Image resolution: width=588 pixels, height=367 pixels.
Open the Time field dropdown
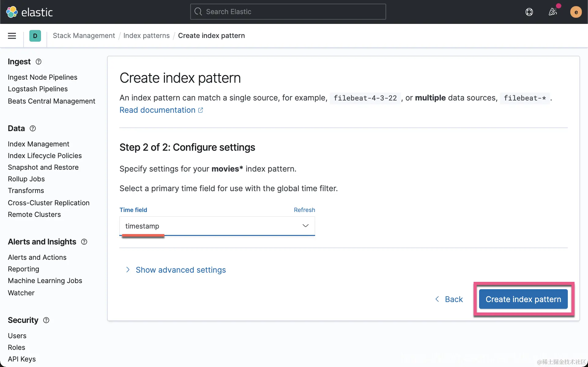click(217, 226)
